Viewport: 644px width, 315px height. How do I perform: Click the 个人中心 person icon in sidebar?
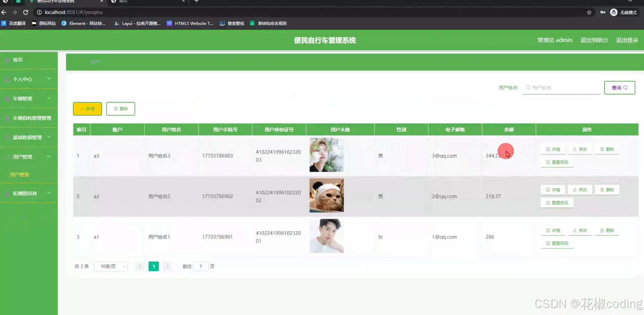(7, 79)
